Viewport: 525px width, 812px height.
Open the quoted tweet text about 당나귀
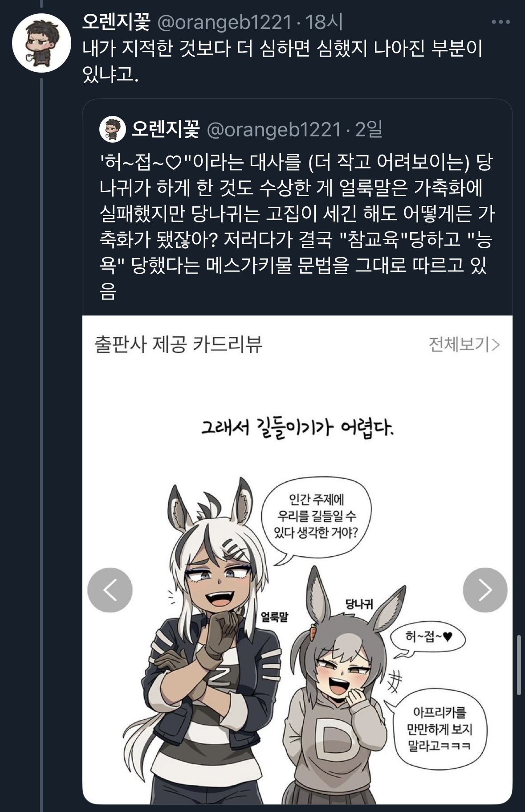click(297, 227)
